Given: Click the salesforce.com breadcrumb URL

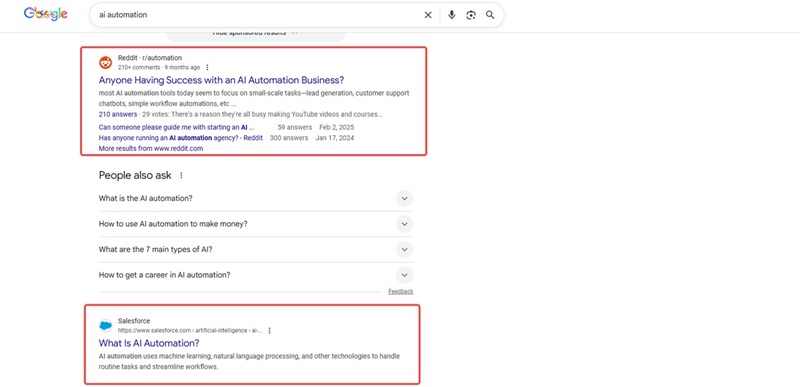Looking at the screenshot, I should point(190,330).
